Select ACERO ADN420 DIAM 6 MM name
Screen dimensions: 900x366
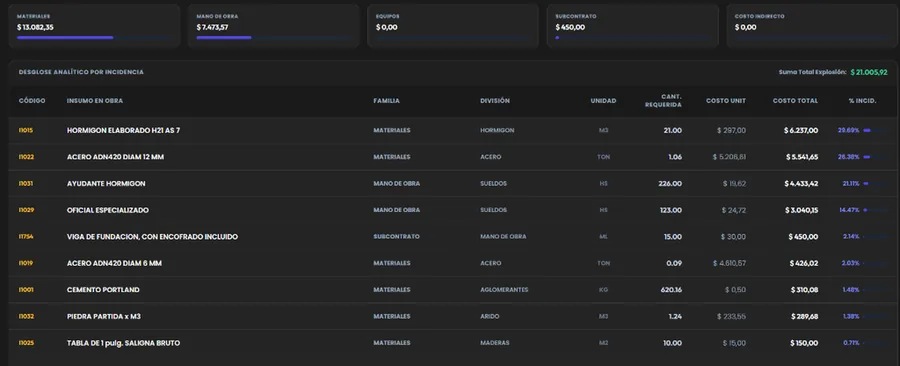(114, 263)
